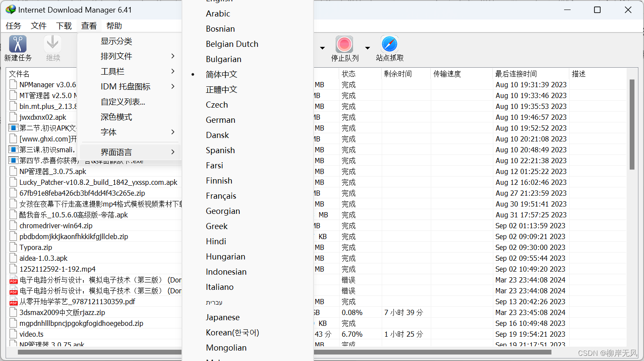Click the greyed-out Resume (继续) arrow icon
Viewport: 644px width, 361px height.
click(53, 44)
